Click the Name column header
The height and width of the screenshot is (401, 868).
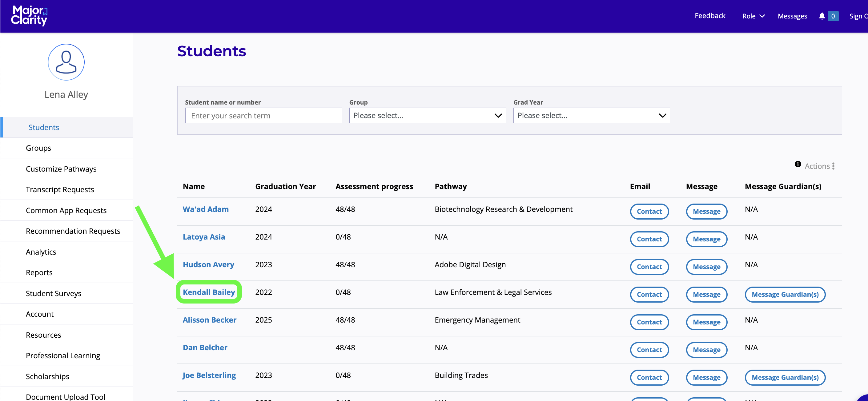tap(194, 187)
